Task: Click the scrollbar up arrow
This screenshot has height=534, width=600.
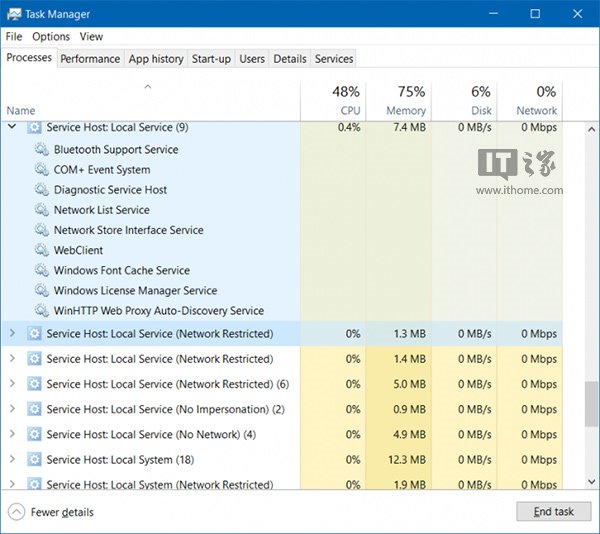Action: coord(591,129)
